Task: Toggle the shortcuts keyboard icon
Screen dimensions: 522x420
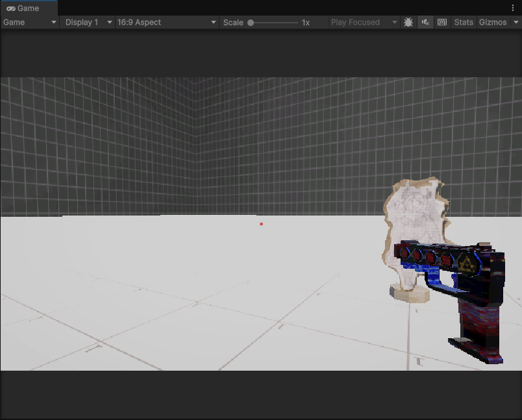Action: tap(442, 22)
